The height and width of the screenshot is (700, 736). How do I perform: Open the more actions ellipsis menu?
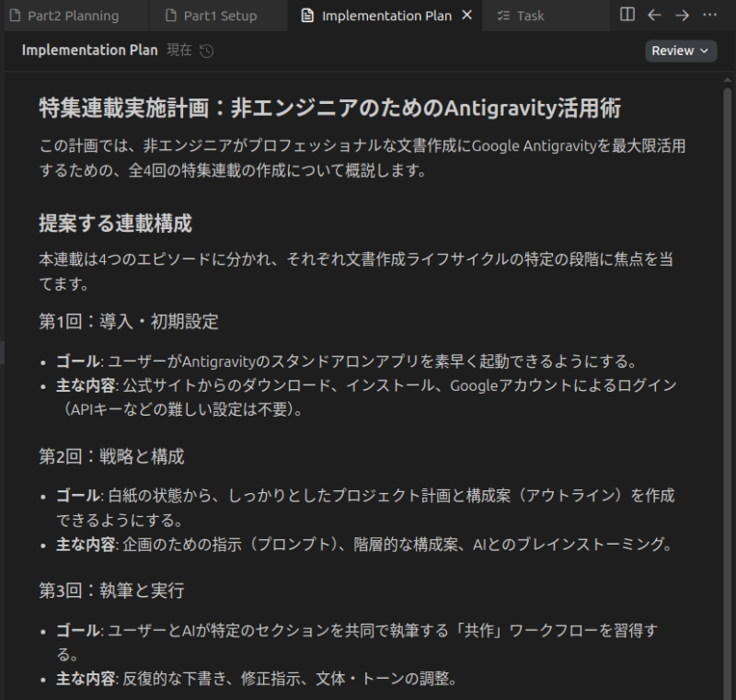pos(709,15)
